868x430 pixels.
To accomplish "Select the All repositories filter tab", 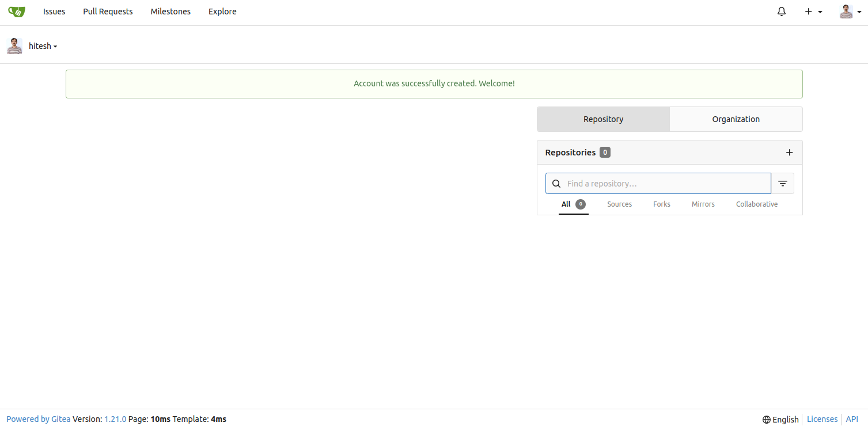I will (574, 204).
